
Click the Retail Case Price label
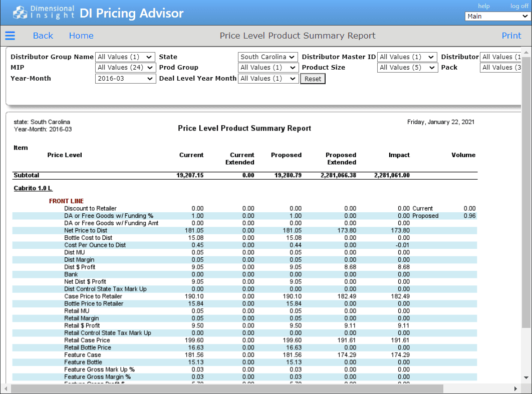tap(87, 340)
